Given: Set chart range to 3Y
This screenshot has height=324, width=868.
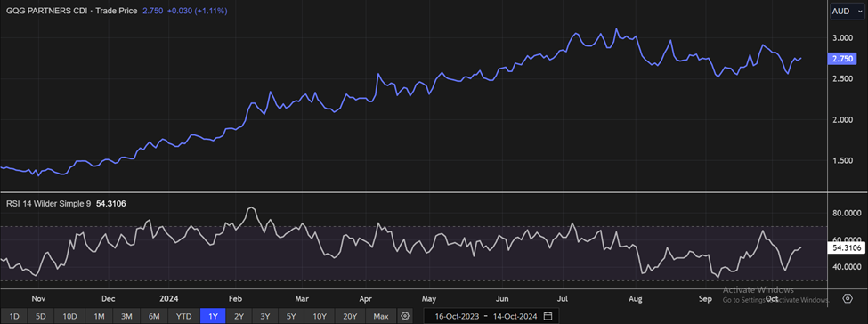Looking at the screenshot, I should [x=265, y=316].
